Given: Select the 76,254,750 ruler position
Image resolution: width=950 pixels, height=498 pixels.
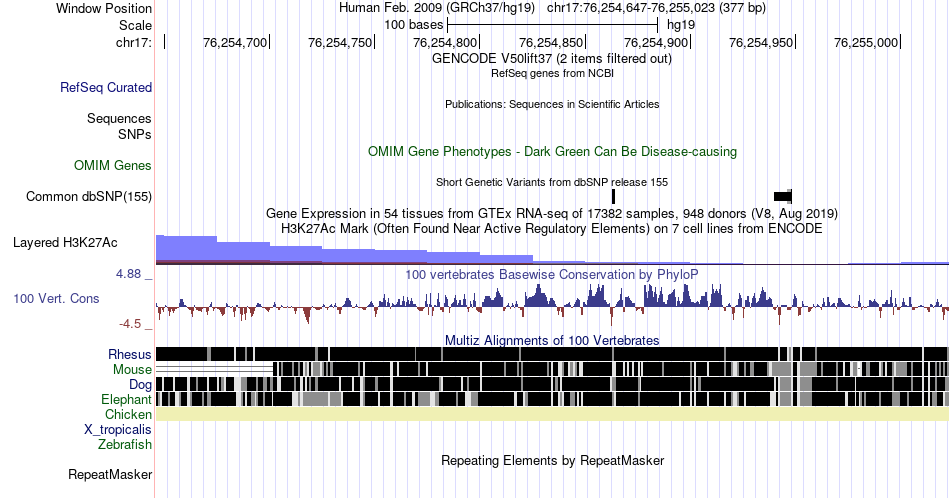Looking at the screenshot, I should [x=340, y=42].
